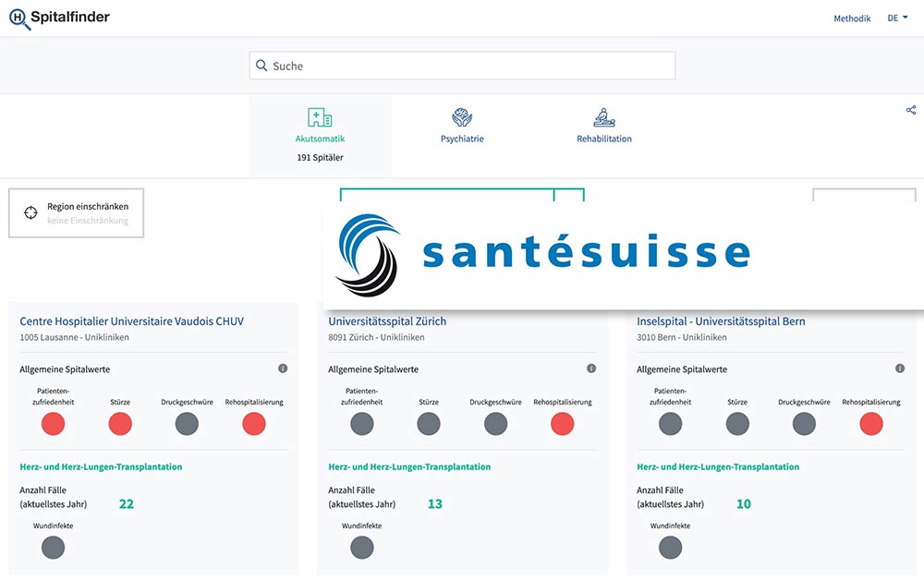This screenshot has height=580, width=924.
Task: Click Allgemeine Spitalwerte heading on Zürich card
Action: (373, 369)
